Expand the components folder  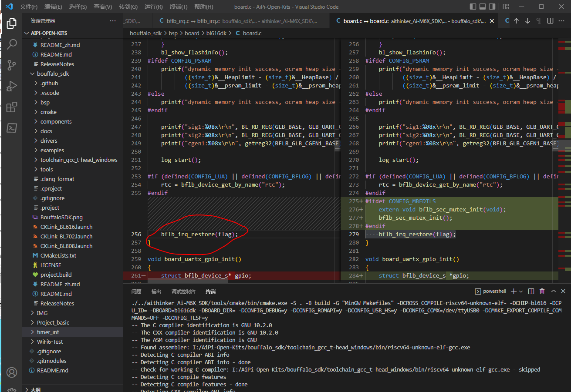point(72,121)
